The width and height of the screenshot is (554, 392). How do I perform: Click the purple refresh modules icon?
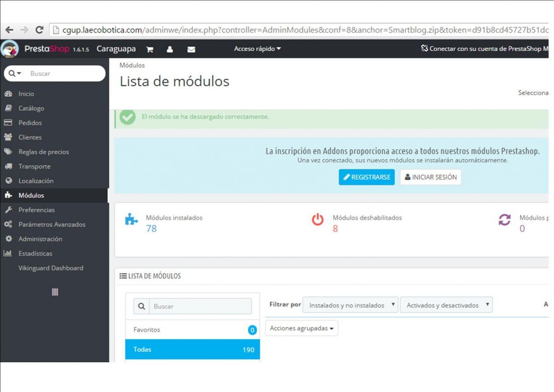(505, 220)
